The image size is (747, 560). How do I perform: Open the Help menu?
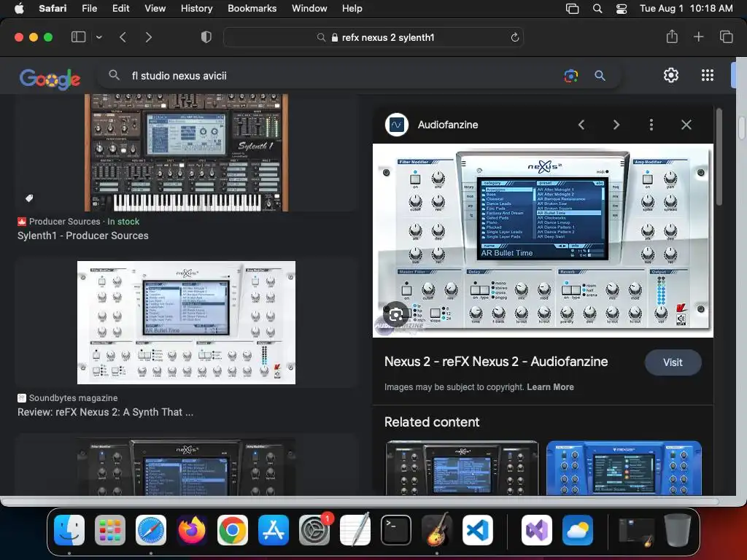coord(352,8)
